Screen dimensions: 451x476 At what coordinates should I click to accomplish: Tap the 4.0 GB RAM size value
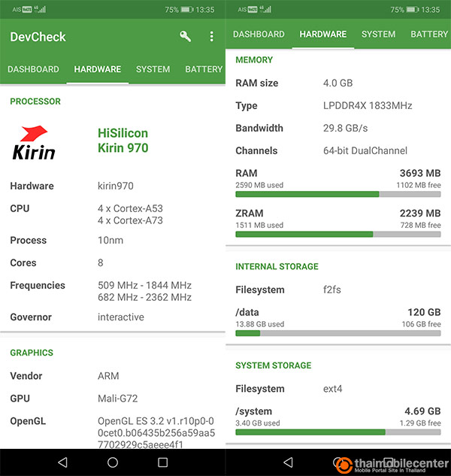click(337, 83)
